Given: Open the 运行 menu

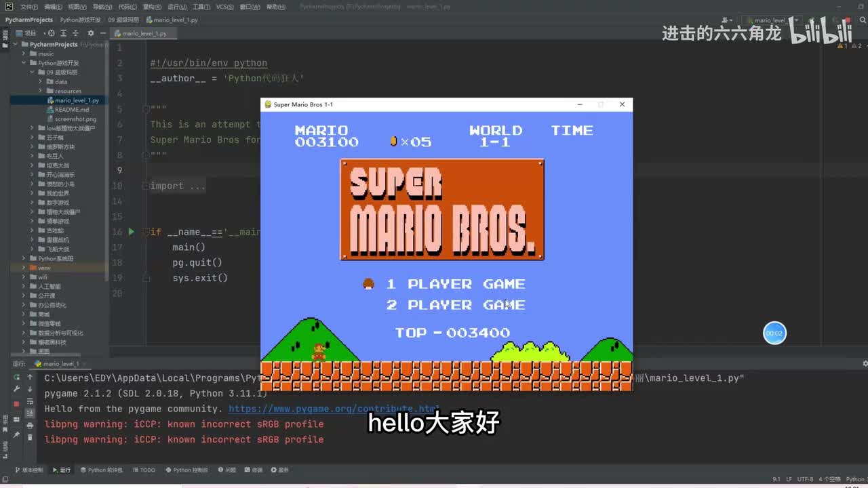Looking at the screenshot, I should [x=177, y=7].
